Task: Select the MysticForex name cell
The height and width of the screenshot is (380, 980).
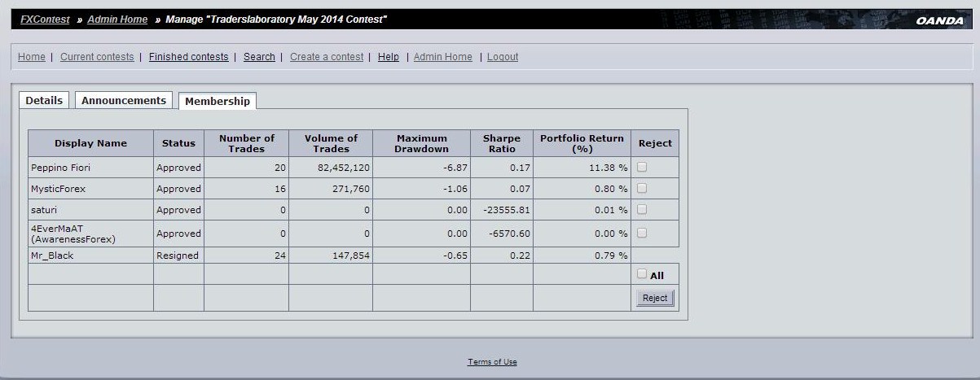Action: point(90,189)
